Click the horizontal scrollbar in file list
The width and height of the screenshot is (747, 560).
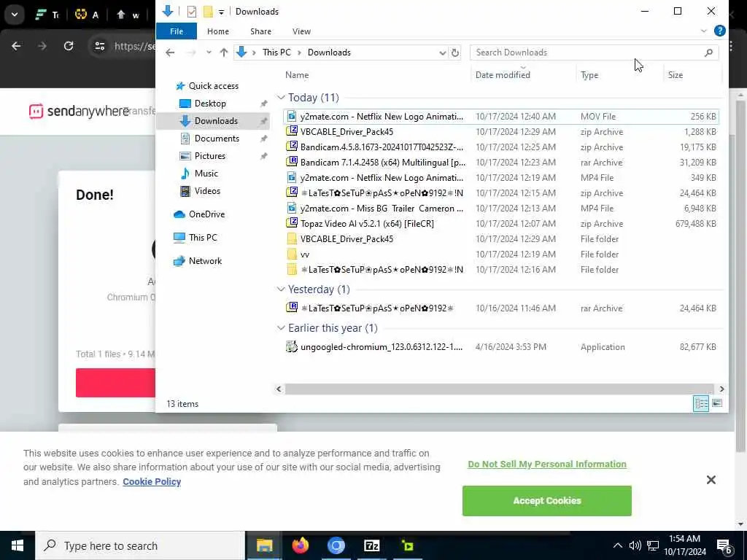click(499, 389)
